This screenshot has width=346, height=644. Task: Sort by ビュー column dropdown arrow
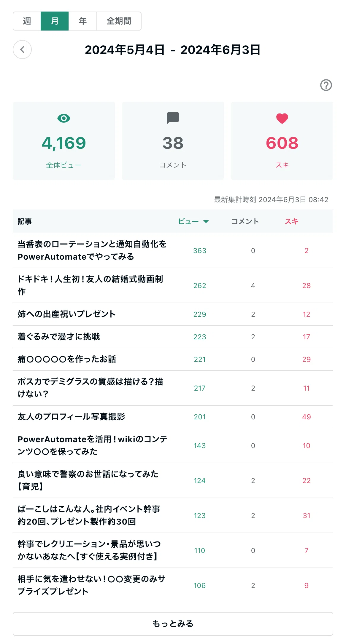click(x=206, y=221)
